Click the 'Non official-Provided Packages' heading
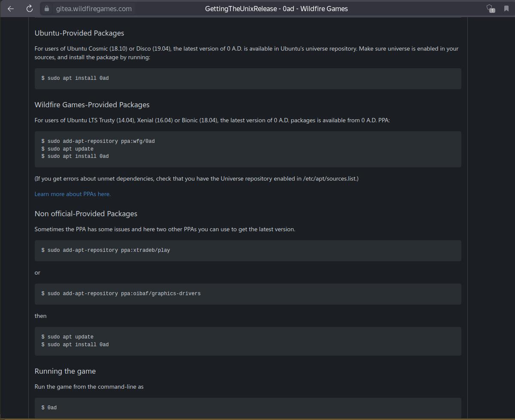515x420 pixels. (86, 214)
